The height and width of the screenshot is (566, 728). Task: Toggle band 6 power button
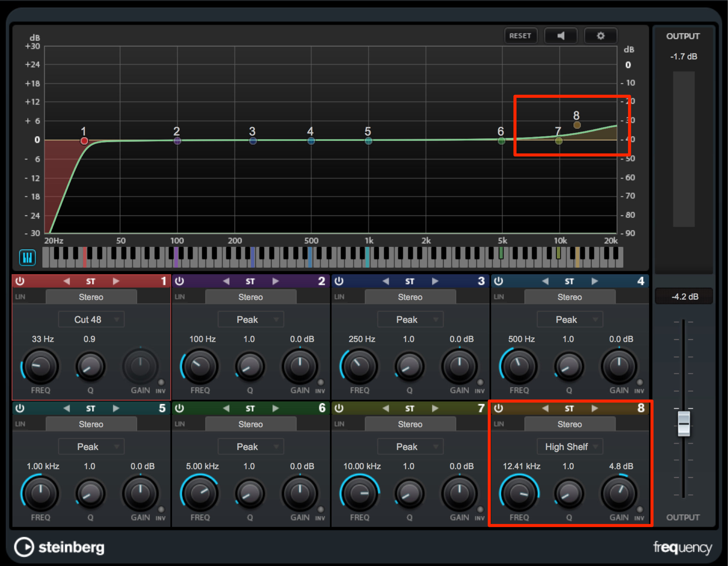tap(180, 408)
